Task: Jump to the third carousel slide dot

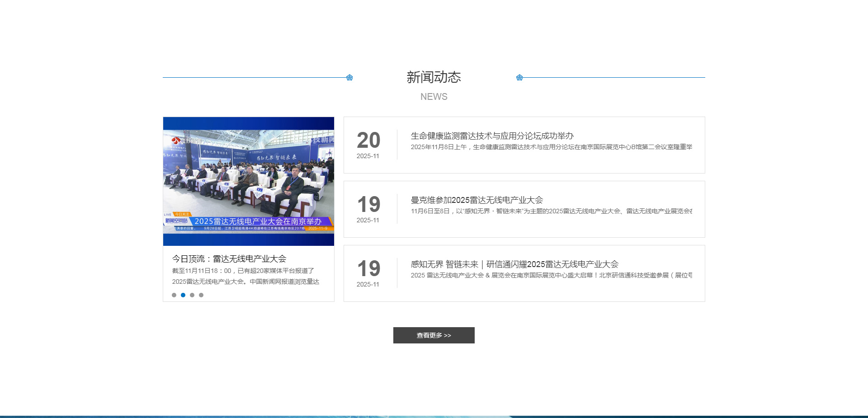Action: pyautogui.click(x=192, y=295)
